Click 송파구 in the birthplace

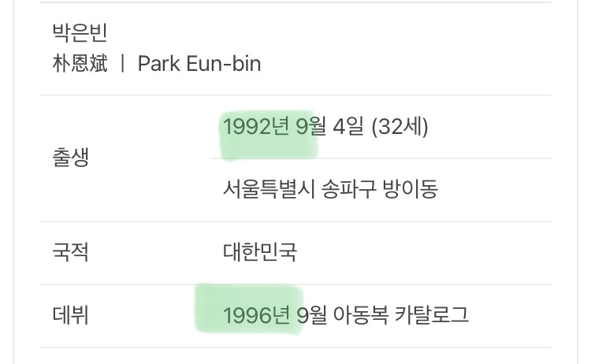[348, 189]
